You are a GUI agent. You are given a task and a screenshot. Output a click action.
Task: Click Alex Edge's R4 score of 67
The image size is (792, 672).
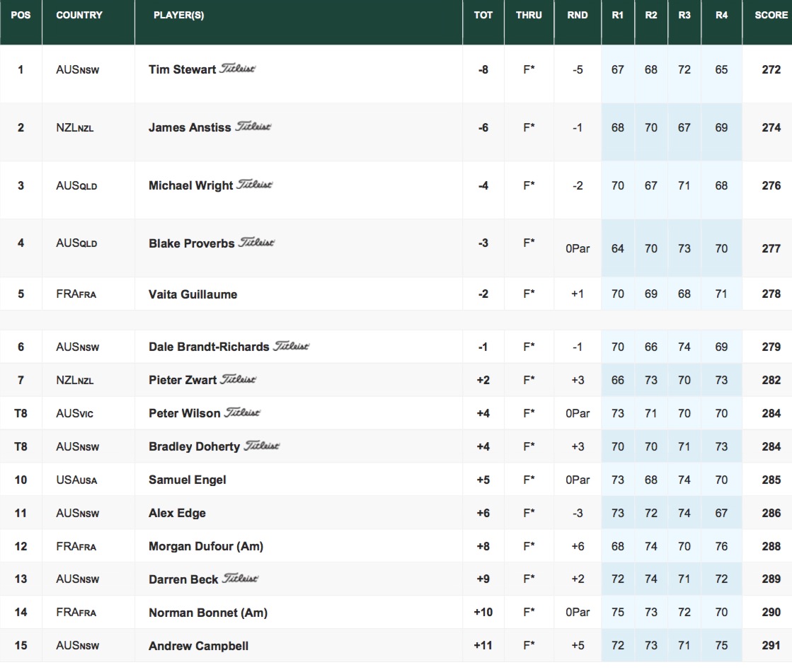pos(721,513)
